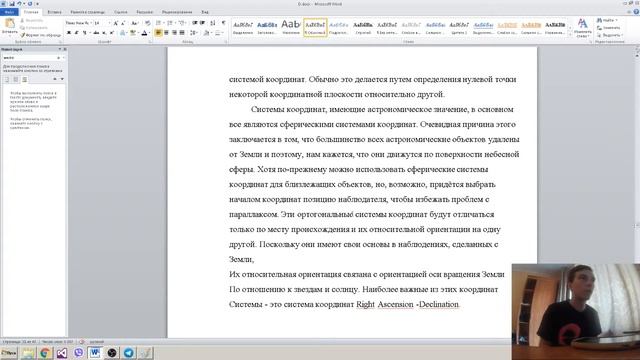Apply a bulleted list
The height and width of the screenshot is (360, 640).
[x=159, y=23]
